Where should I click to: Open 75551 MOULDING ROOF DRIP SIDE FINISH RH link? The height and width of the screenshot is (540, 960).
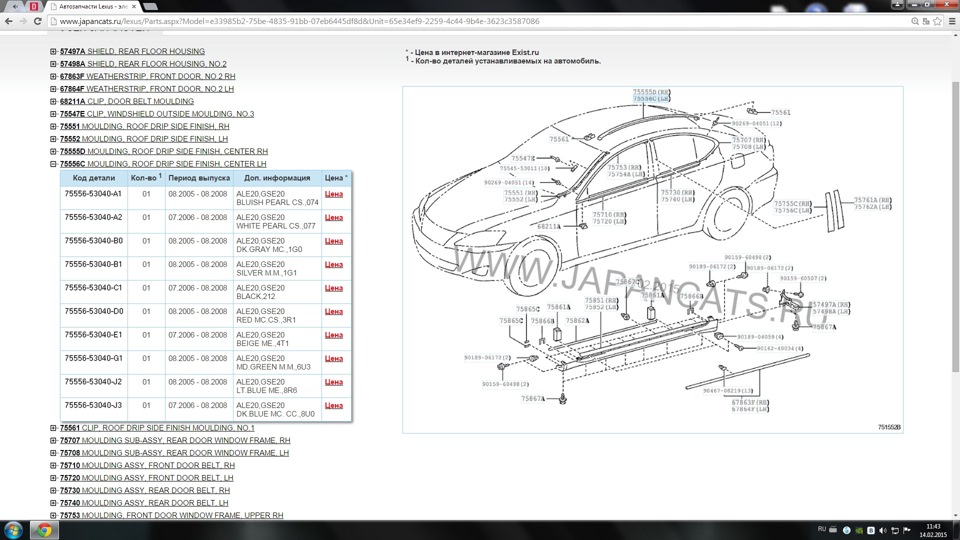click(x=144, y=126)
